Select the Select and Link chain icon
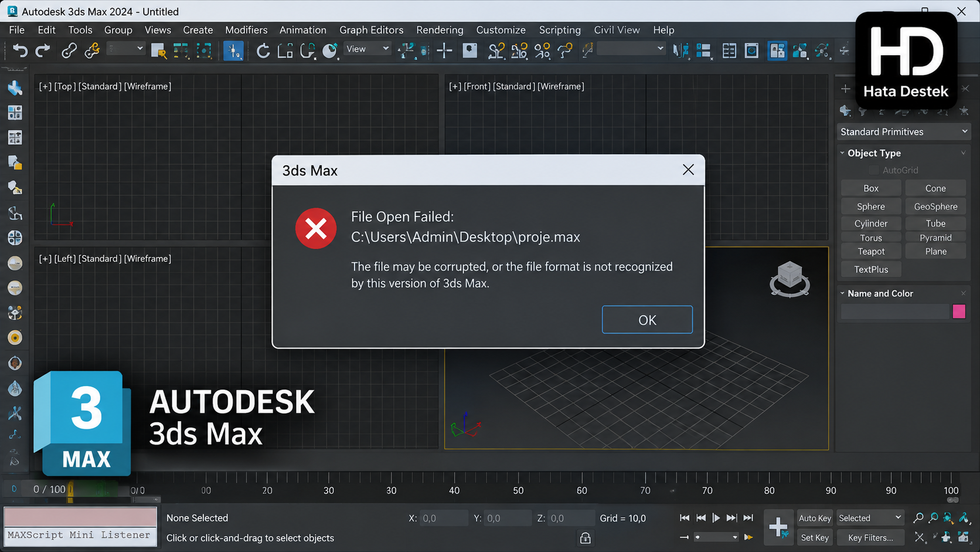 [69, 51]
